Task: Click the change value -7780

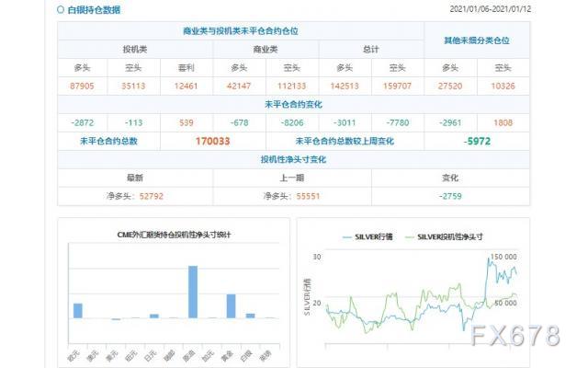Action: click(397, 122)
